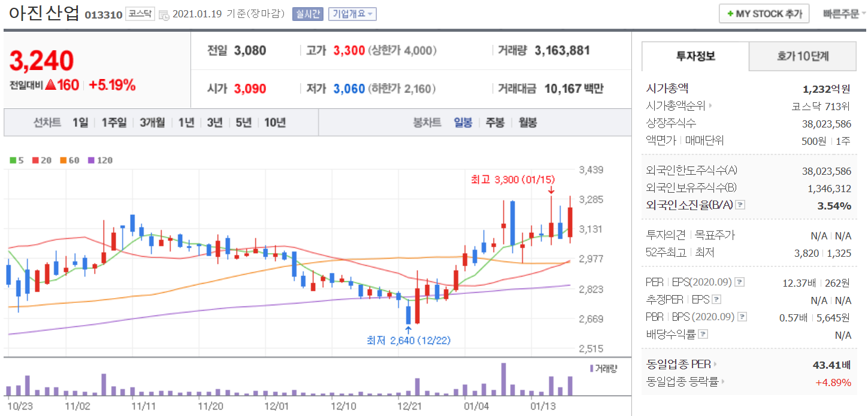Click help icon next to 외국인소진율(B/A)
This screenshot has height=416, width=868.
pyautogui.click(x=740, y=205)
